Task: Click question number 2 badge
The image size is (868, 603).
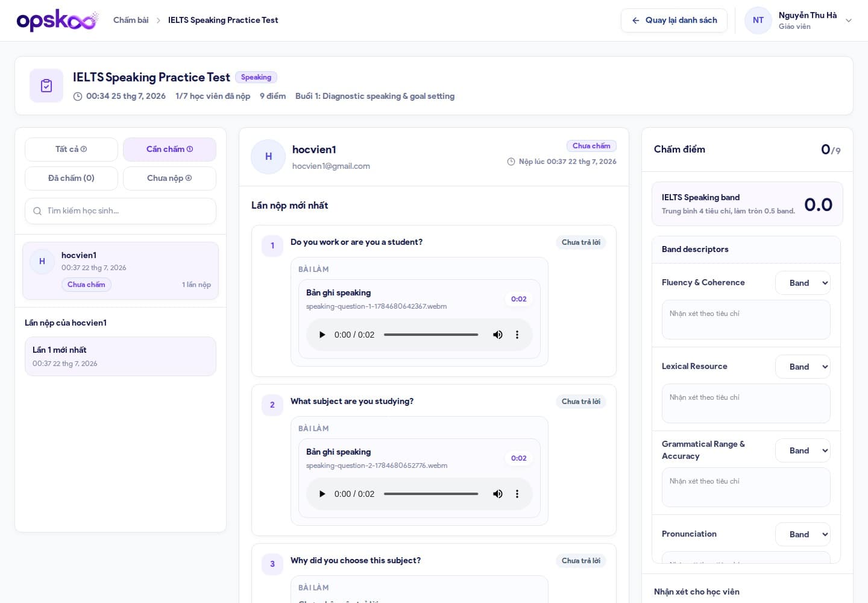Action: coord(272,405)
